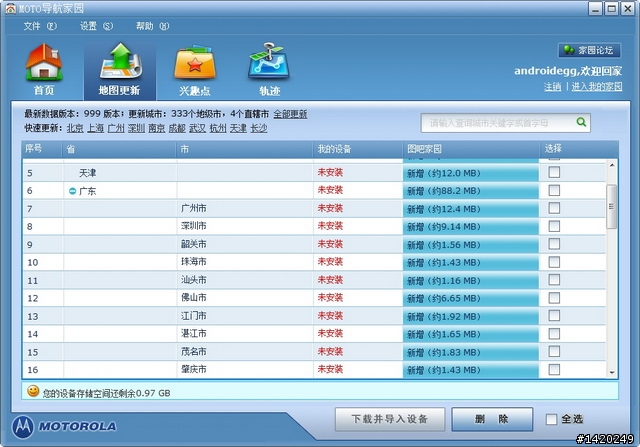640x447 pixels.
Task: Check the box for 深圳市
Action: point(554,226)
